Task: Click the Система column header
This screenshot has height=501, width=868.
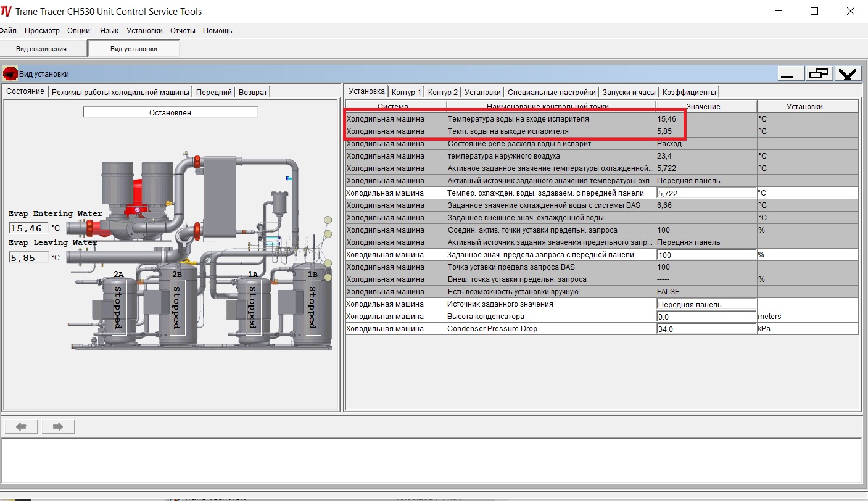Action: [x=396, y=106]
